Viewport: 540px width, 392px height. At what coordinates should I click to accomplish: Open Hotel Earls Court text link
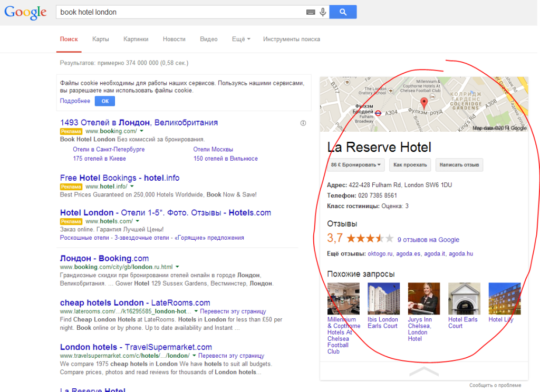tap(463, 323)
